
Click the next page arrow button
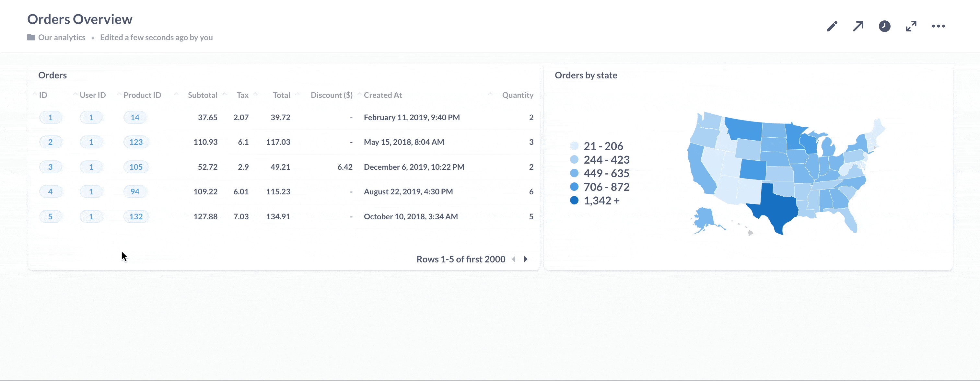pyautogui.click(x=526, y=259)
